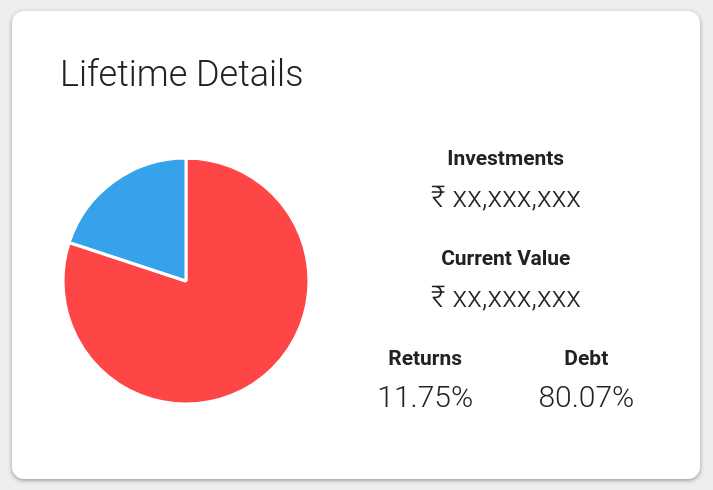Click the percent sign after 11.75
The image size is (713, 490).
point(462,397)
